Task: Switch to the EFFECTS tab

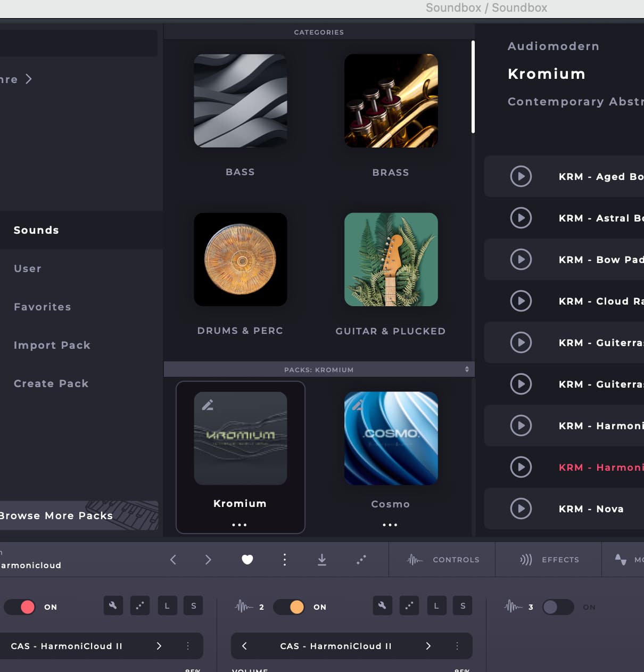Action: click(549, 560)
